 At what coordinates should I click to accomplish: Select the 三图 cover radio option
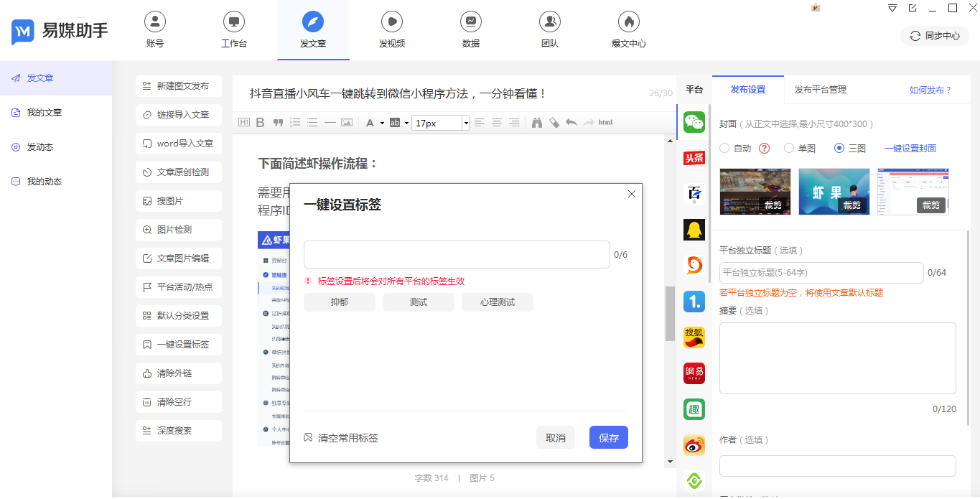point(839,149)
